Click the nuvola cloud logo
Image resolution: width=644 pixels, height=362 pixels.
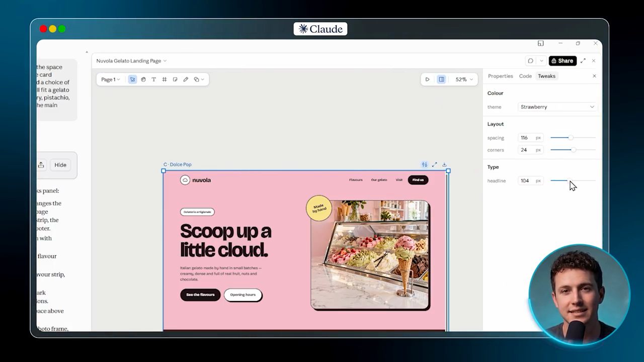pyautogui.click(x=185, y=180)
